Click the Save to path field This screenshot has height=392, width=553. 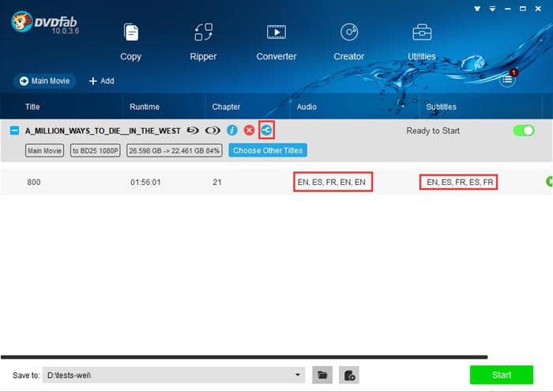(x=174, y=375)
